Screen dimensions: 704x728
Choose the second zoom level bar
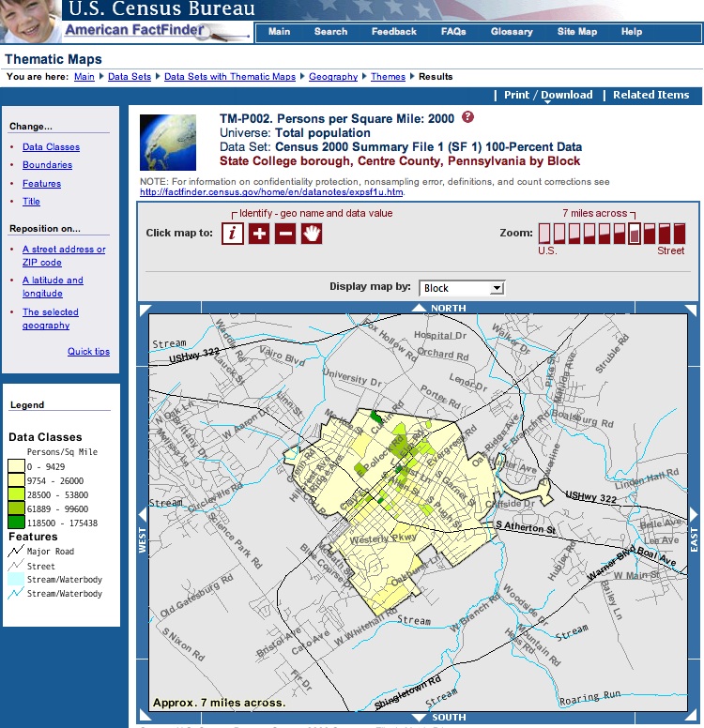tap(559, 233)
